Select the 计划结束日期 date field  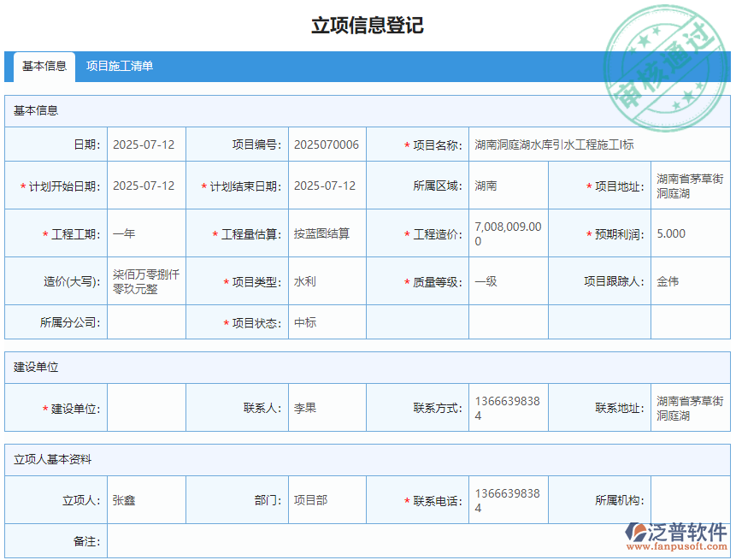click(326, 185)
